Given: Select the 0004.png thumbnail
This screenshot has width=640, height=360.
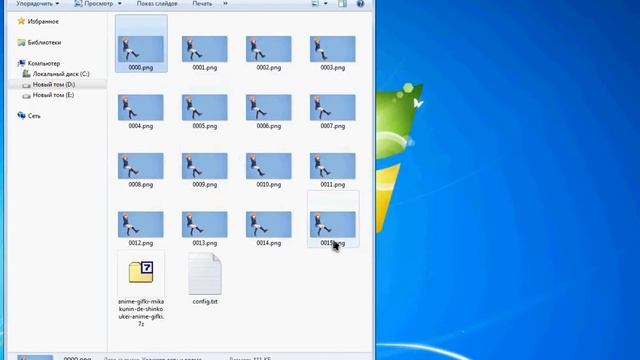Looking at the screenshot, I should (x=141, y=107).
